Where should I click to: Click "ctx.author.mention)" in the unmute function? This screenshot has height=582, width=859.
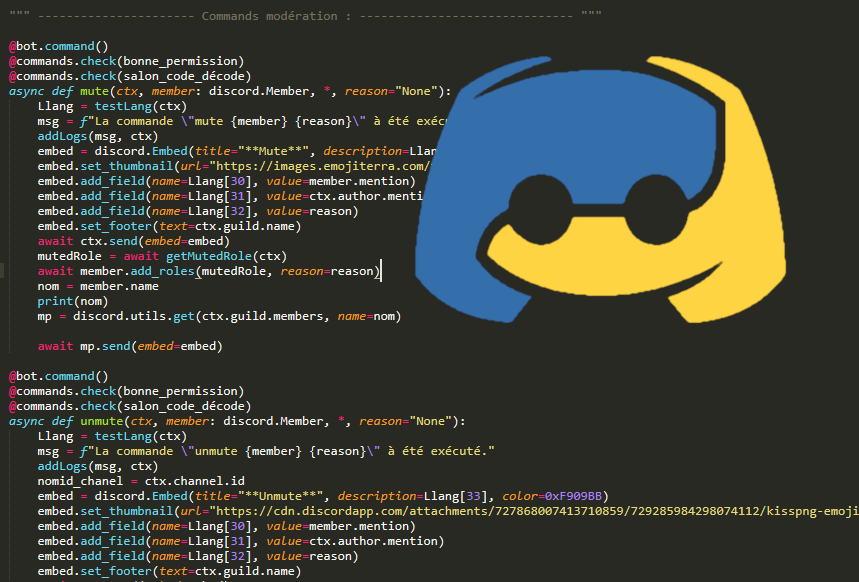pyautogui.click(x=377, y=541)
